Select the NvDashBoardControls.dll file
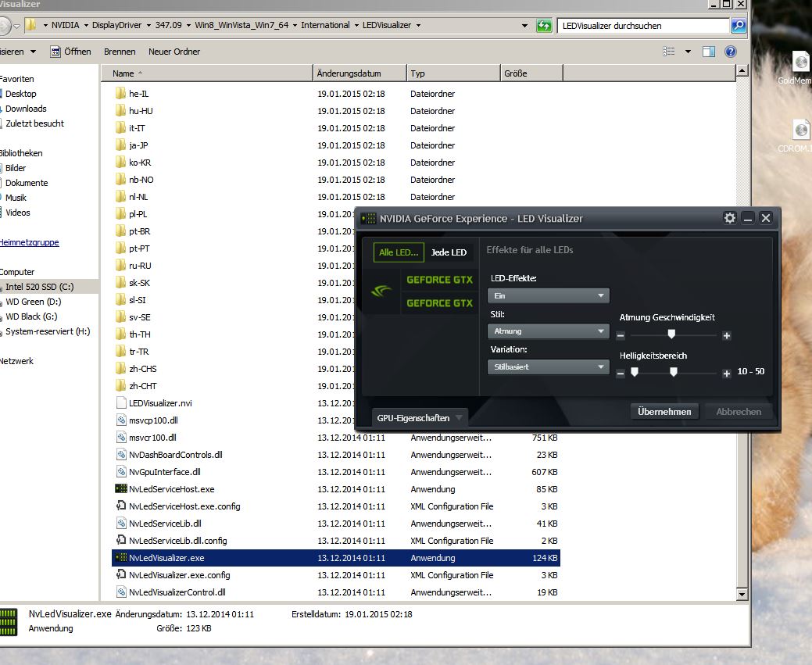This screenshot has height=665, width=812. click(176, 454)
